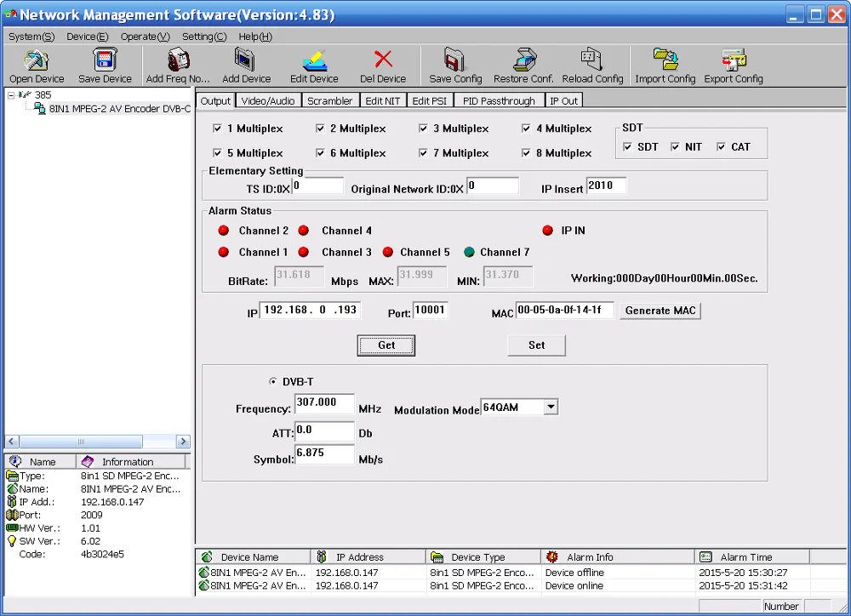Viewport: 851px width, 616px height.
Task: Open the Modulation Mode dropdown
Action: [551, 407]
